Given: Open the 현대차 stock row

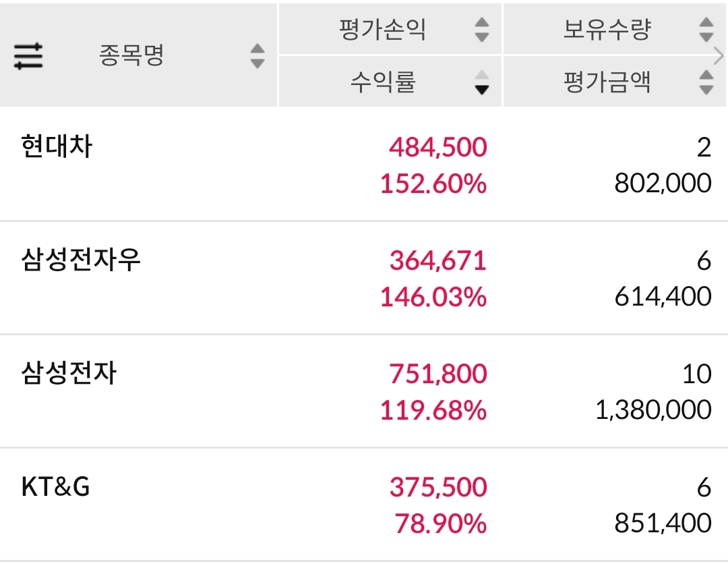Looking at the screenshot, I should 364,165.
